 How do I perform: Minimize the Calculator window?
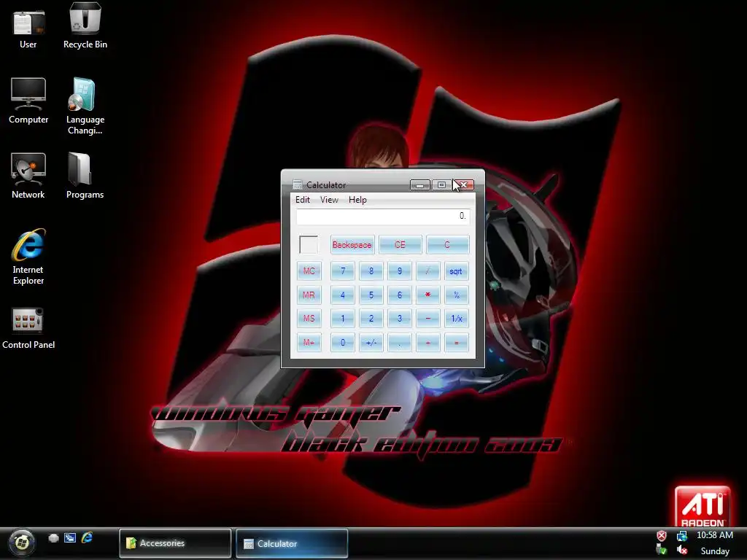point(420,184)
